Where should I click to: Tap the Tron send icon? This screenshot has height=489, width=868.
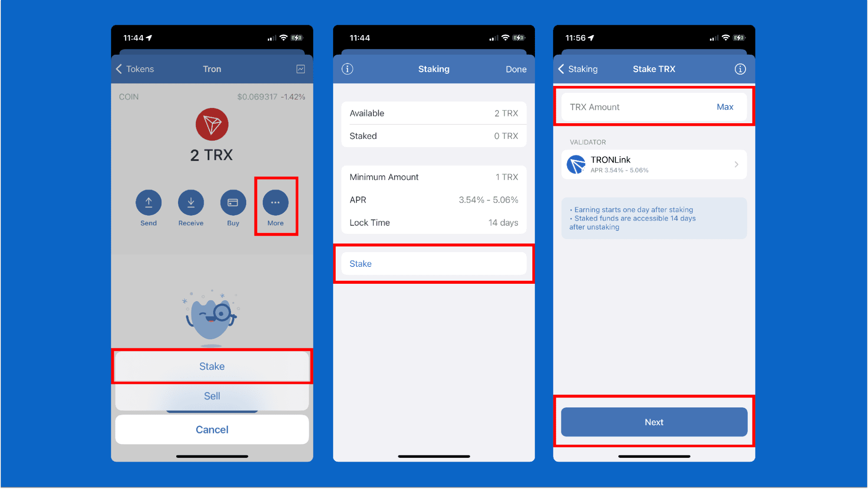pyautogui.click(x=149, y=203)
